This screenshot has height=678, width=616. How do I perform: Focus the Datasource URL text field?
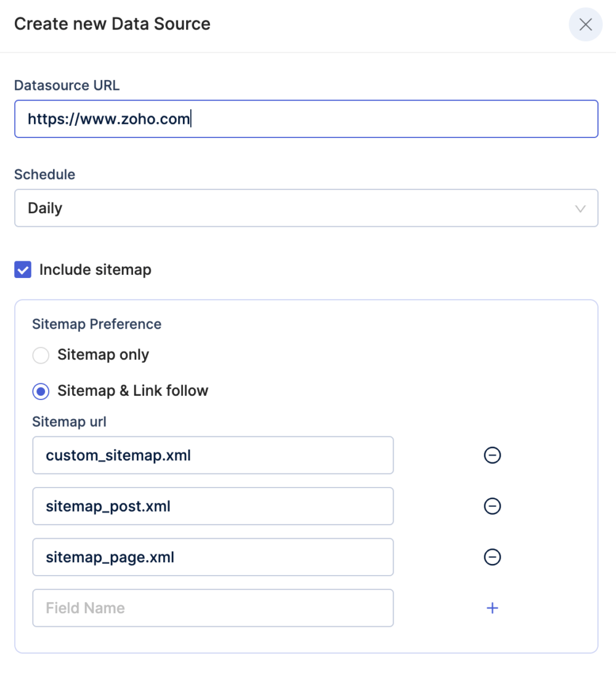[x=306, y=119]
